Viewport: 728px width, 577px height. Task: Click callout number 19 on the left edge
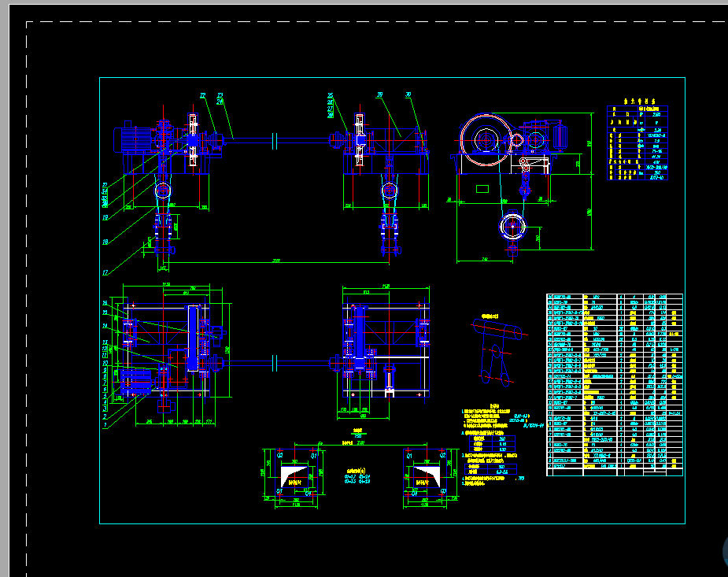[x=105, y=217]
